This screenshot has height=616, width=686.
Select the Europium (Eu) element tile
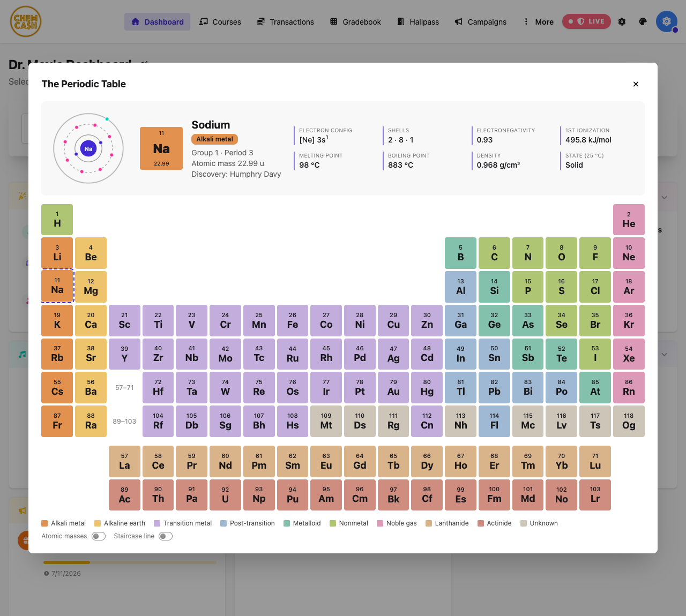point(326,461)
